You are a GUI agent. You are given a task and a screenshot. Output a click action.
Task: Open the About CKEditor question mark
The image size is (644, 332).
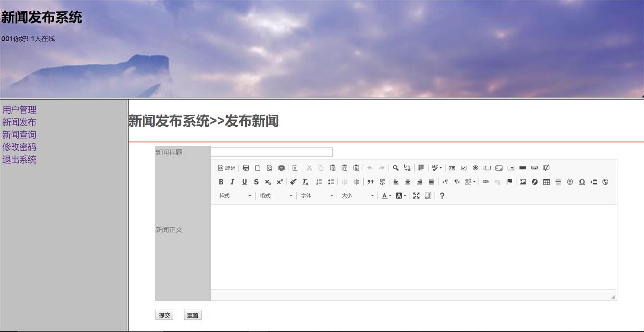[442, 196]
